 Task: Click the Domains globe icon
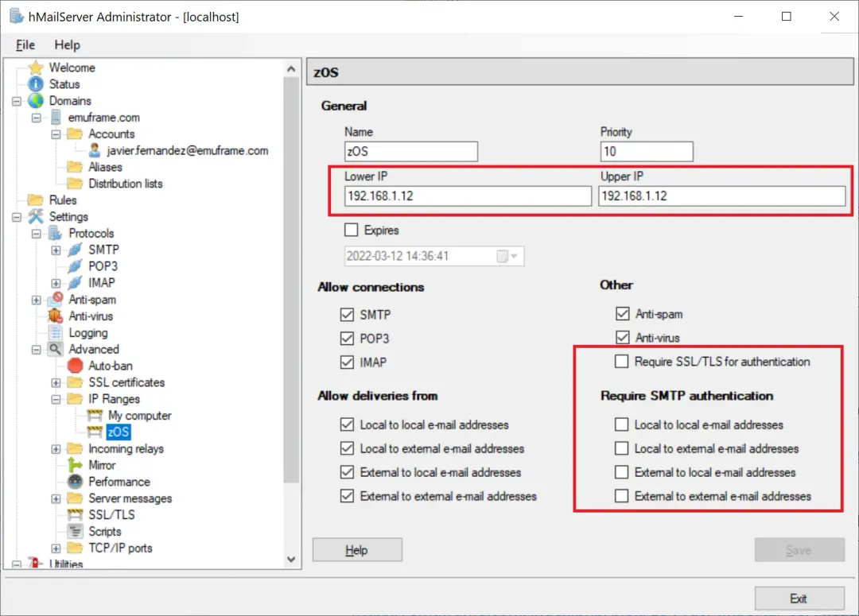coord(36,101)
